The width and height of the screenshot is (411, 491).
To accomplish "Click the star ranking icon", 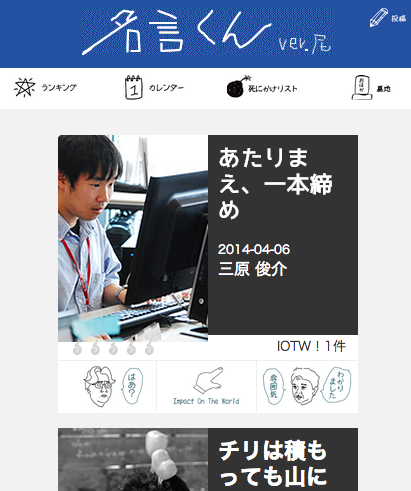I will pos(25,87).
